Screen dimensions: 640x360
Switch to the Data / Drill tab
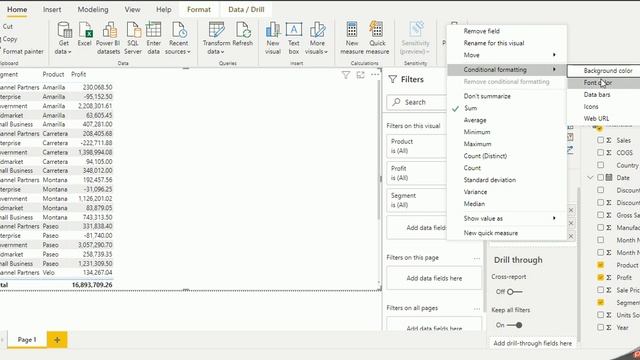pyautogui.click(x=246, y=9)
